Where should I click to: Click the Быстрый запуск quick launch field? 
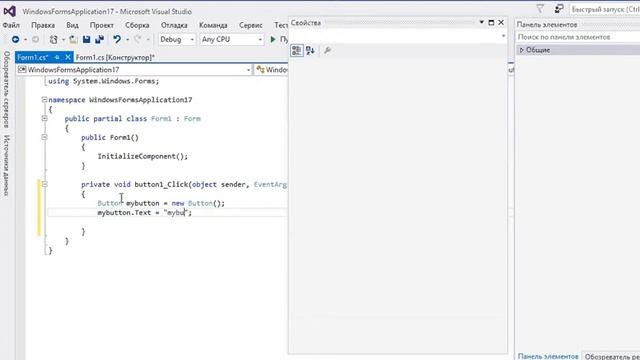coord(605,9)
